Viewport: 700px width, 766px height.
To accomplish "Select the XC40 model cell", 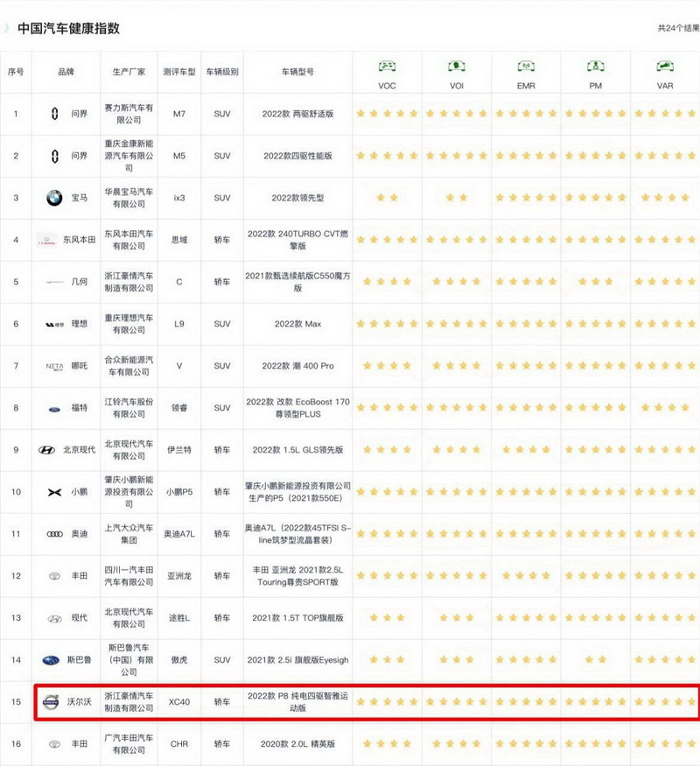I will [x=179, y=702].
